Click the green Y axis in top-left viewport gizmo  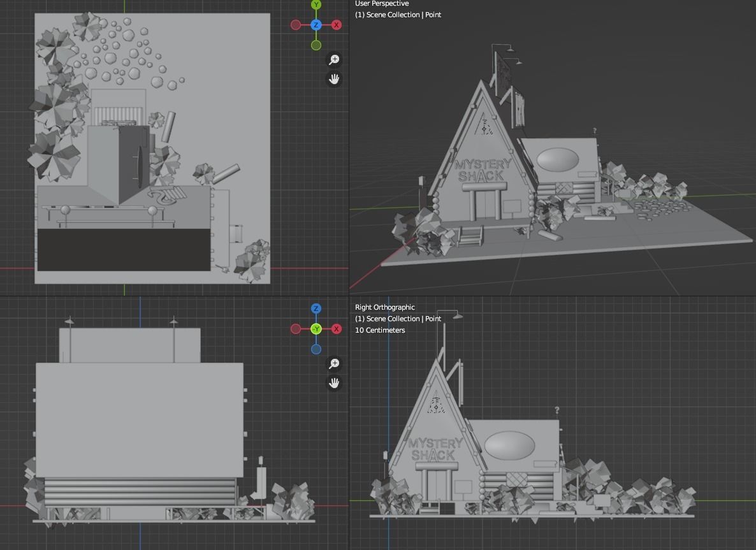[x=316, y=5]
